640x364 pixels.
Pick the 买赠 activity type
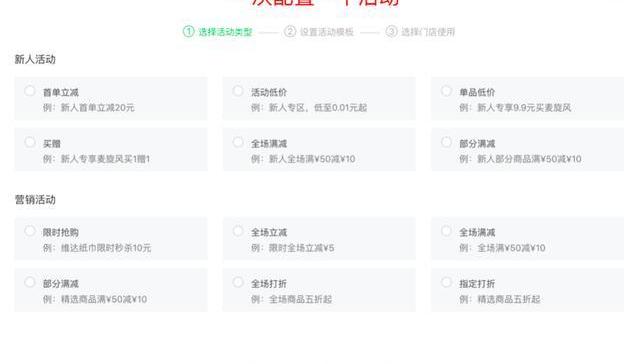(30, 142)
